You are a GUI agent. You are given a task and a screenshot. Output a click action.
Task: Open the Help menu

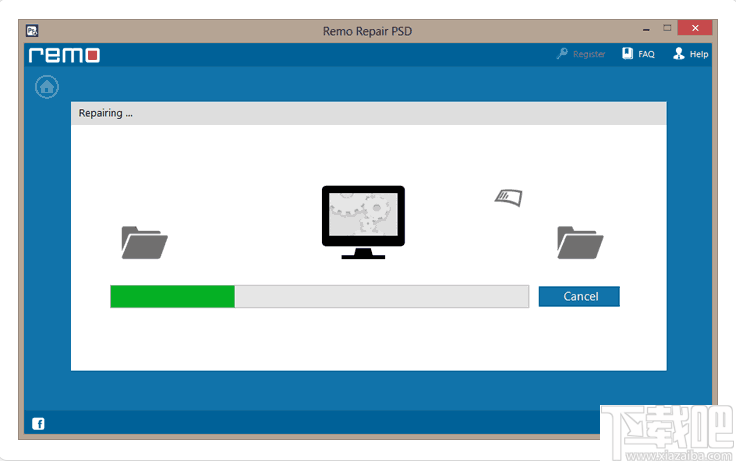click(690, 54)
